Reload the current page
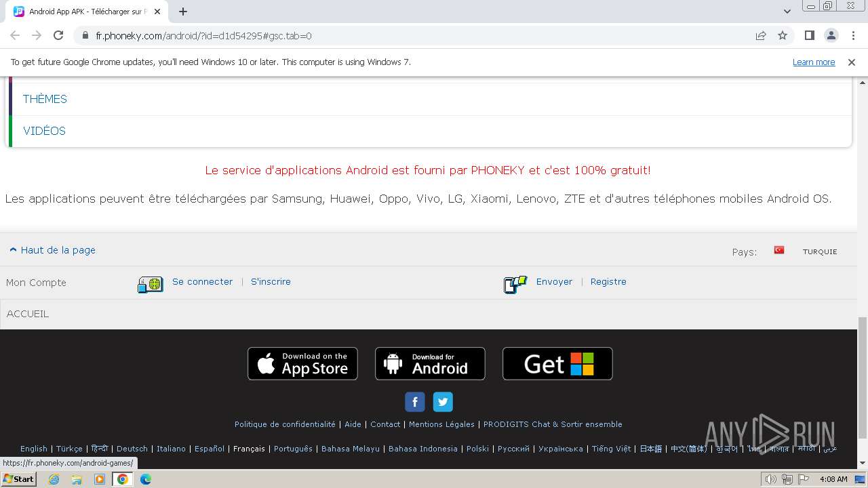 (x=58, y=35)
